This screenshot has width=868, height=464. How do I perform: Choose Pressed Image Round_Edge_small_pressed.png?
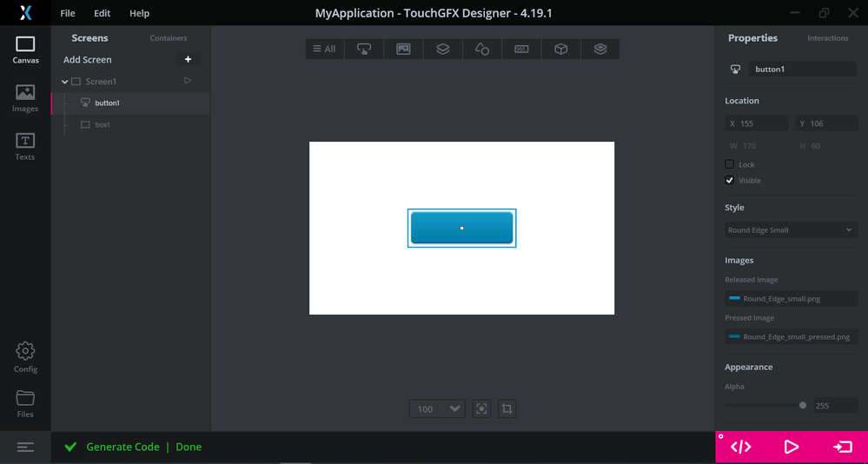click(792, 336)
